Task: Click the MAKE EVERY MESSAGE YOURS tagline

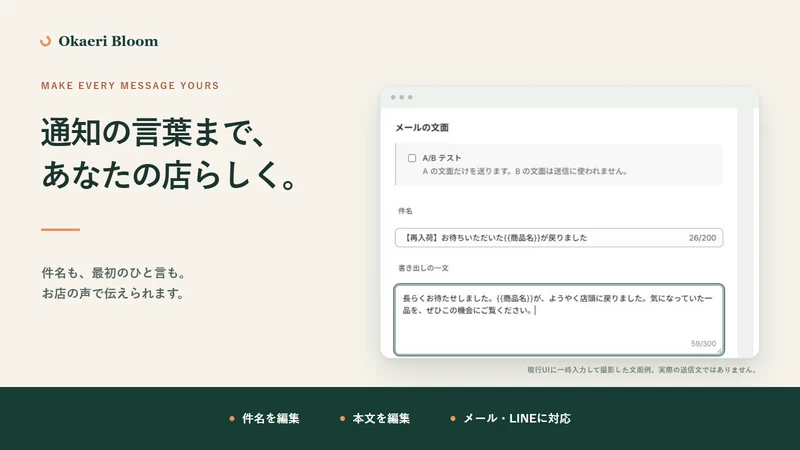Action: pos(130,86)
